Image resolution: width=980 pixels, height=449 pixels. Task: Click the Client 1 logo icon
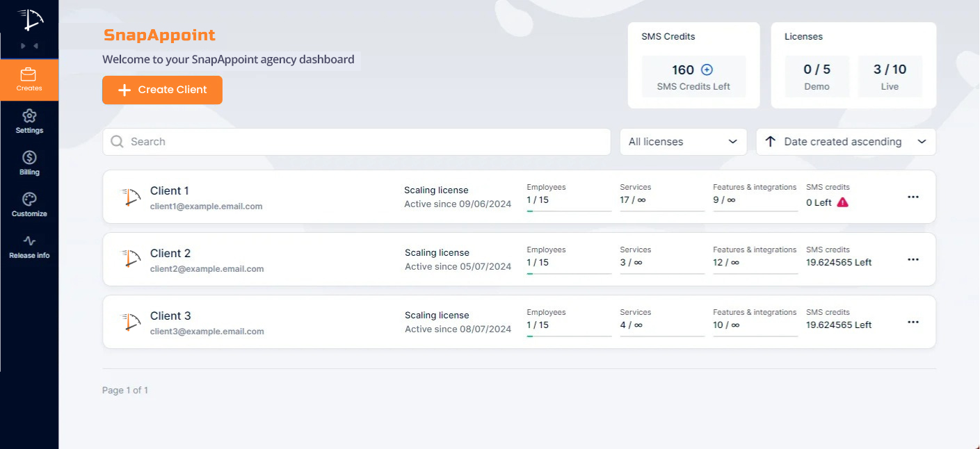click(130, 197)
